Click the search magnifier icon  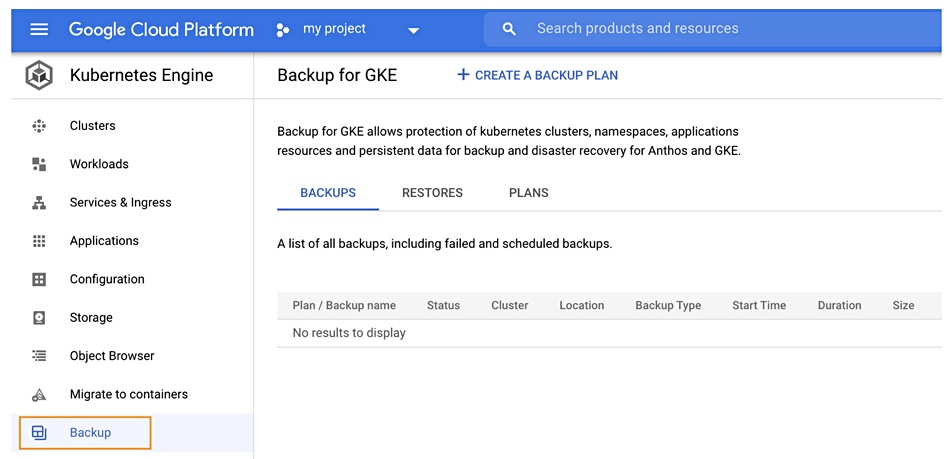coord(510,29)
